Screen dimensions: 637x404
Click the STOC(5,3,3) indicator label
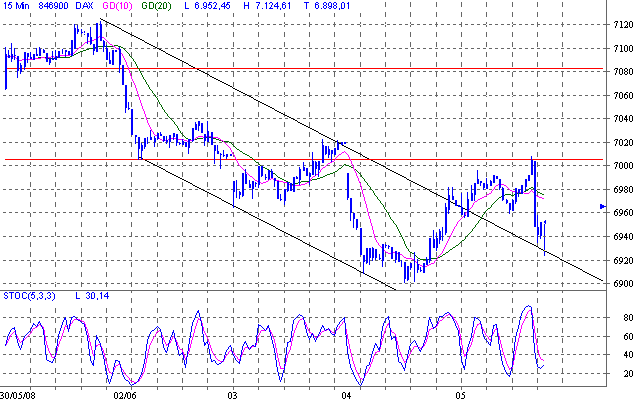[29, 296]
